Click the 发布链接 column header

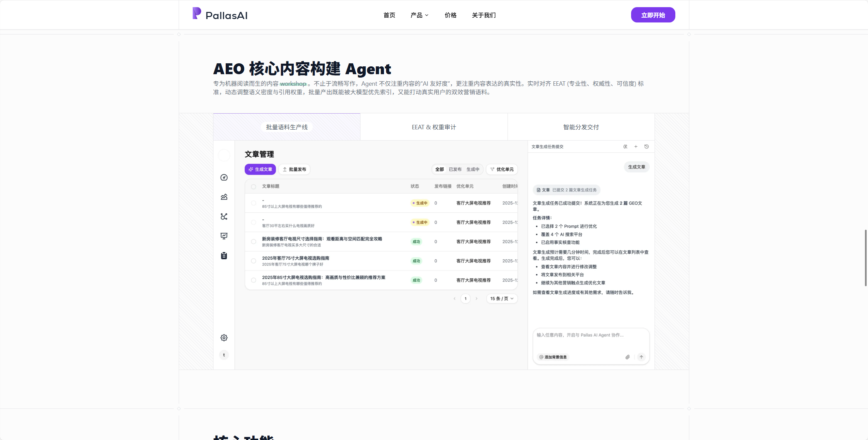[x=443, y=186]
